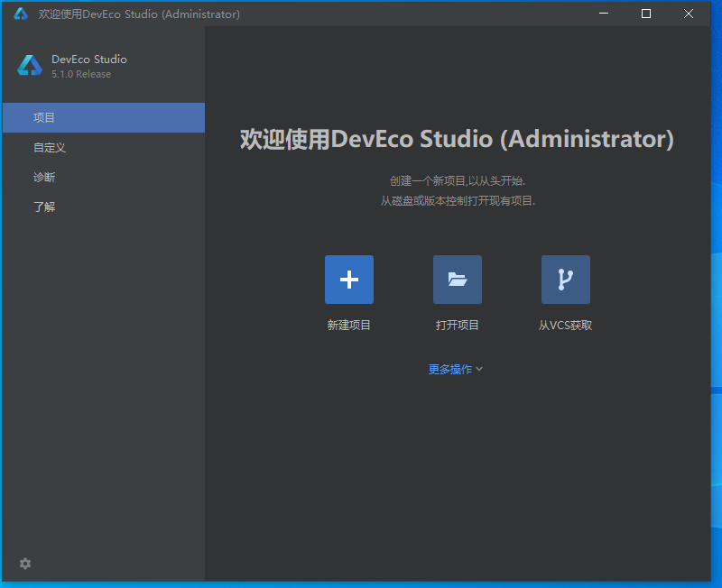The image size is (722, 588).
Task: Click the 打开项目 folder icon
Action: tap(458, 280)
